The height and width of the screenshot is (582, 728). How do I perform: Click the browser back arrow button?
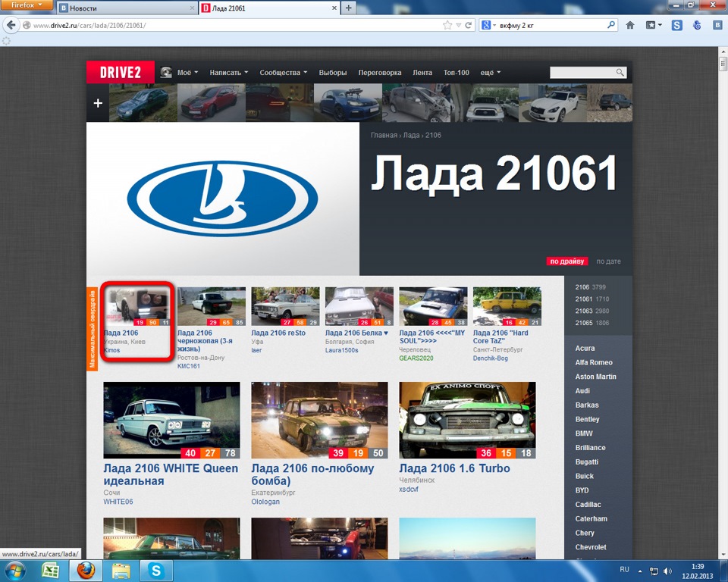(x=11, y=25)
